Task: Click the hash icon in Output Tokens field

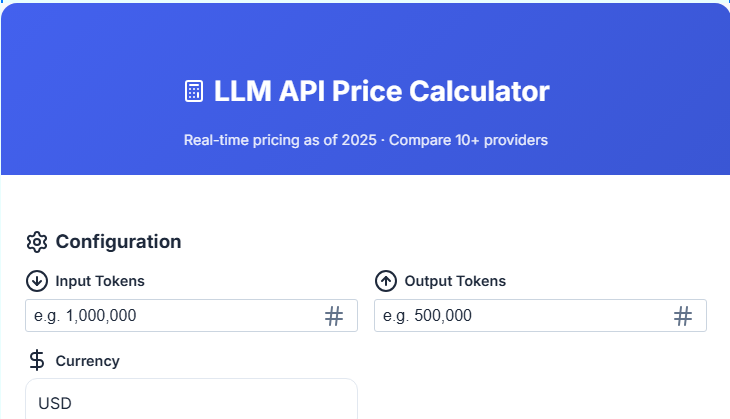Action: point(683,316)
